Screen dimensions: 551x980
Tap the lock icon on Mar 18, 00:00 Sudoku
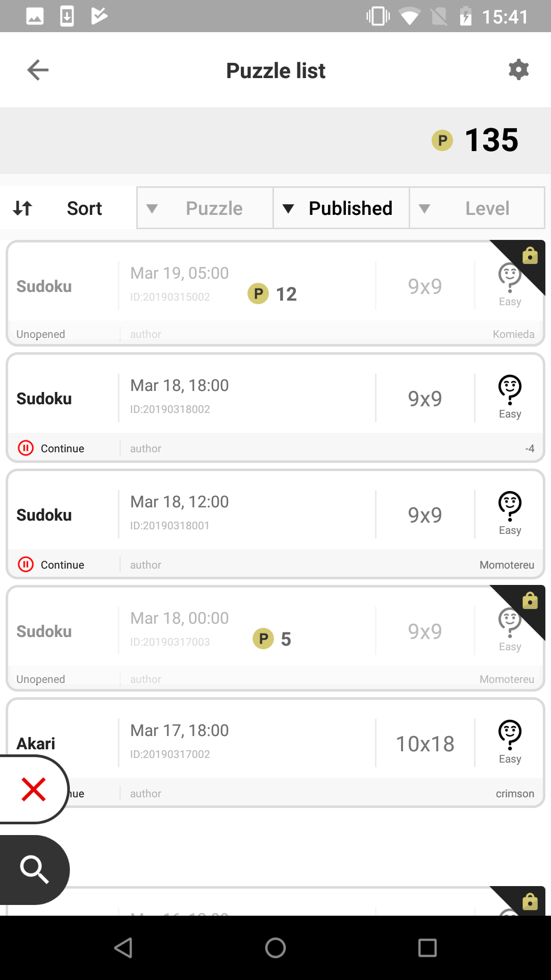pyautogui.click(x=530, y=600)
